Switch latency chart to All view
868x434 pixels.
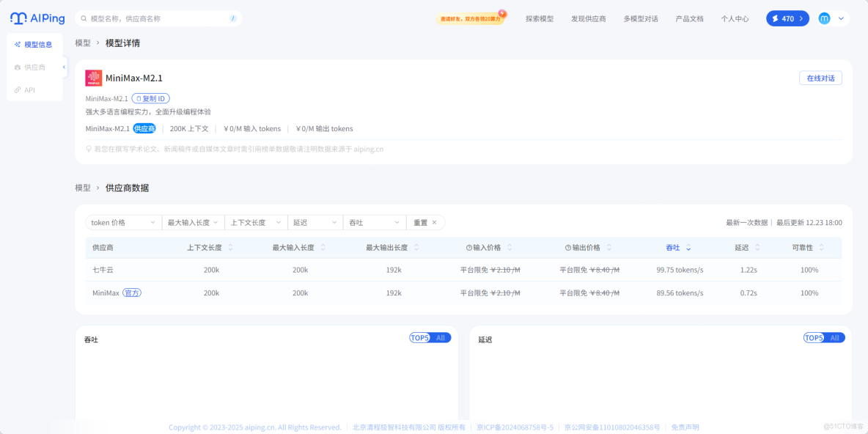point(836,337)
